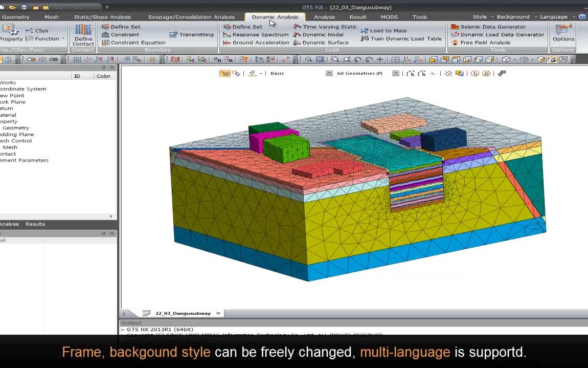Click the Ground Acceleration load icon
Screen dimensions: 588x368
[x=227, y=43]
